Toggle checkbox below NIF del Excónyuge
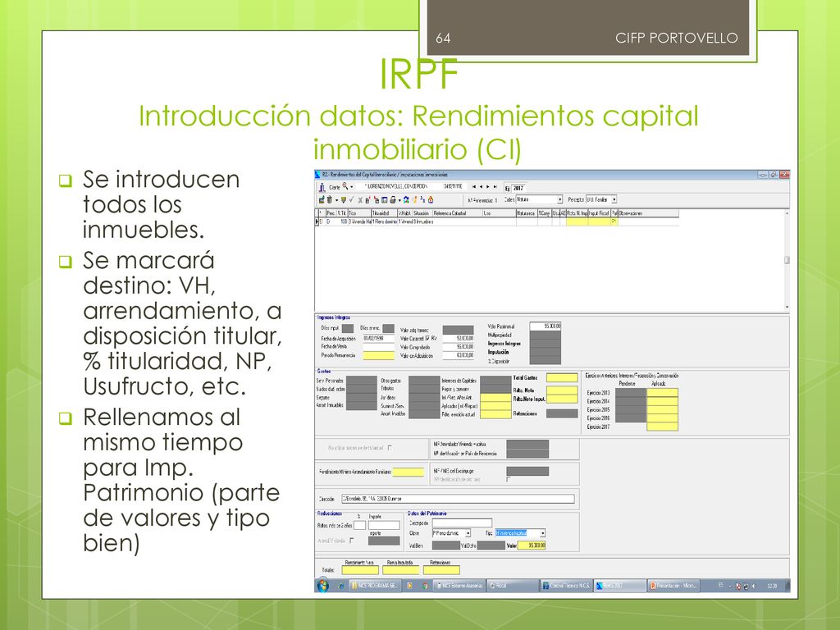The width and height of the screenshot is (840, 630). tap(509, 479)
